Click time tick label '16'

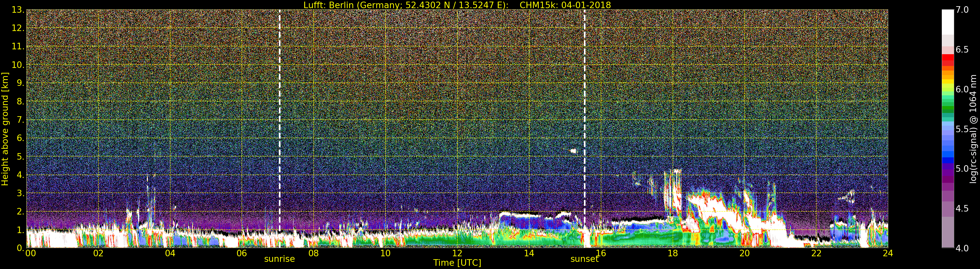click(601, 253)
